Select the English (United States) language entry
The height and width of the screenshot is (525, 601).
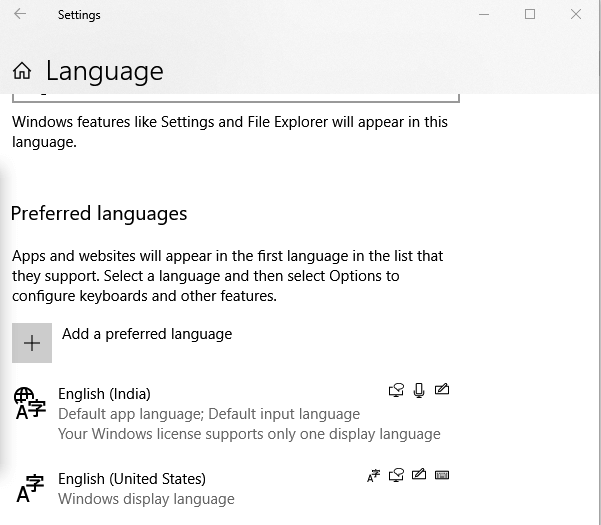pos(231,489)
